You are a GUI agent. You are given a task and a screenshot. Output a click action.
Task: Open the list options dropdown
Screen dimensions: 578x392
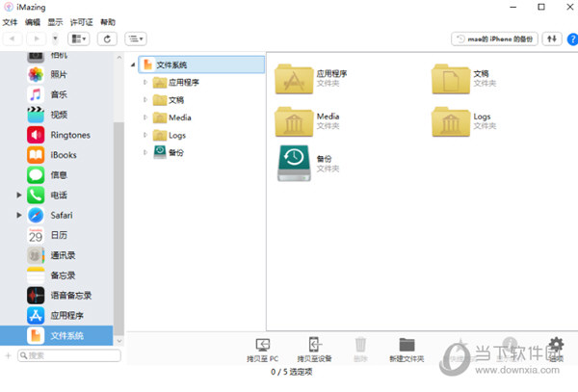click(136, 39)
